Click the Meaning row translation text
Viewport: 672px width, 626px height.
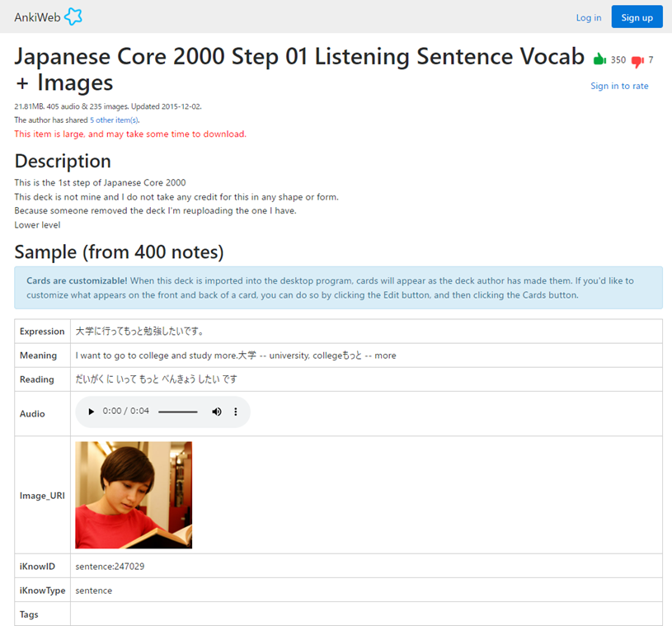point(236,355)
